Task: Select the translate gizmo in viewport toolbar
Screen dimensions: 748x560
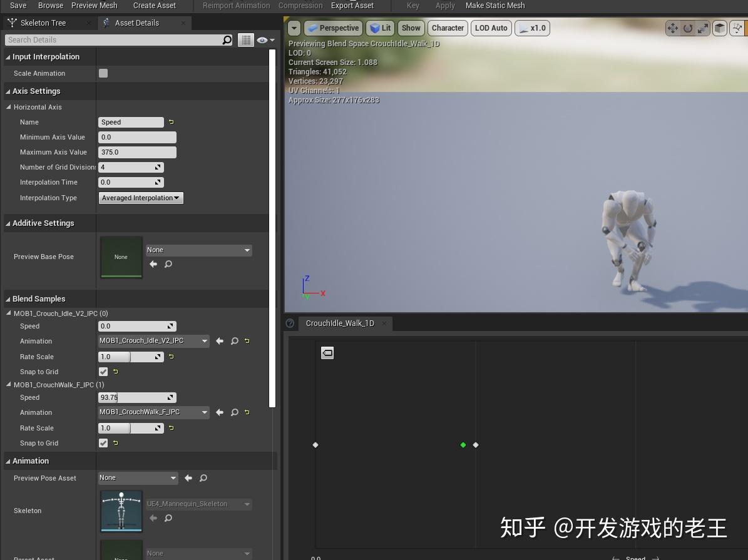Action: [672, 28]
